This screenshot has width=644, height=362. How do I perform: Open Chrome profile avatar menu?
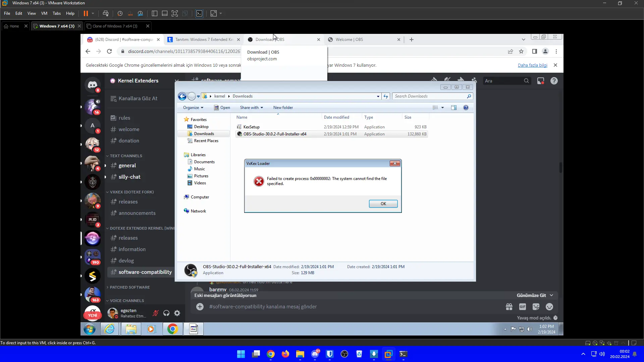tap(545, 51)
